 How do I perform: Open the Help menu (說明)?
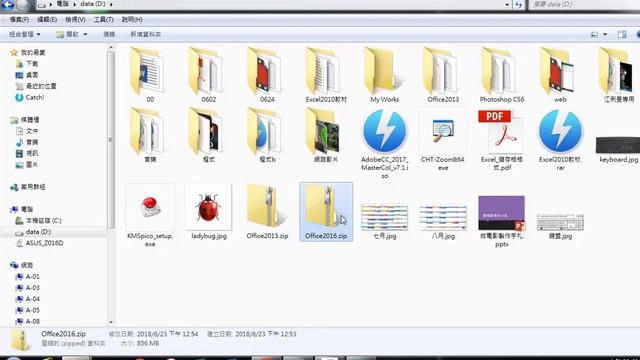point(132,20)
